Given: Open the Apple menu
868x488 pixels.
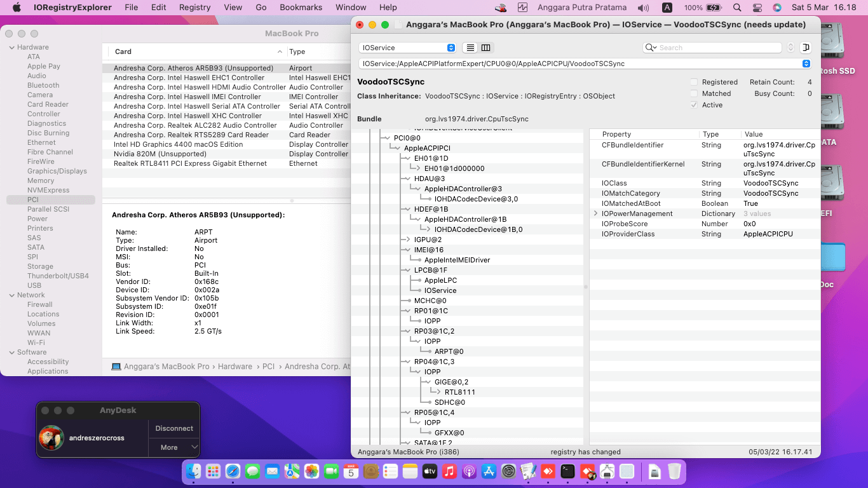Looking at the screenshot, I should coord(17,8).
